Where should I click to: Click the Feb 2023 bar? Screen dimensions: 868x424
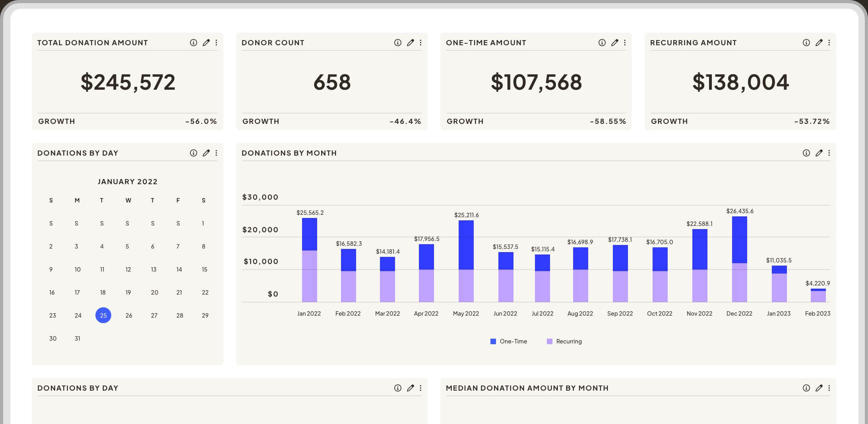click(818, 295)
